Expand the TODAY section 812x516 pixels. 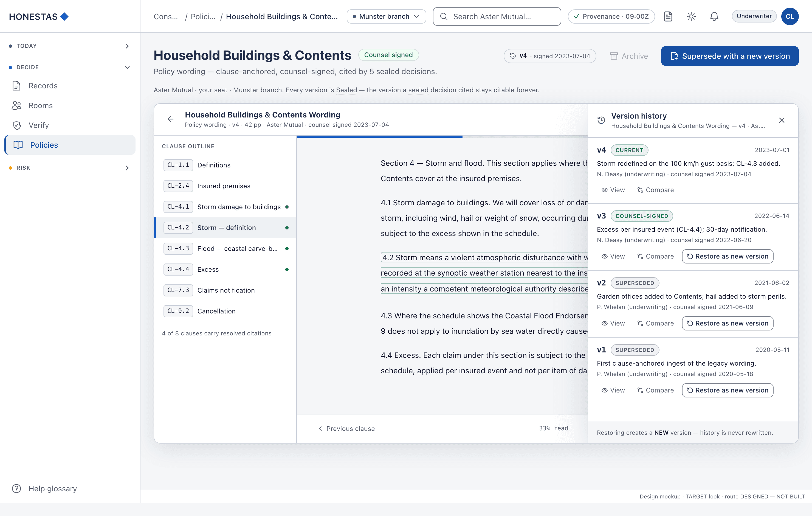[x=70, y=46]
